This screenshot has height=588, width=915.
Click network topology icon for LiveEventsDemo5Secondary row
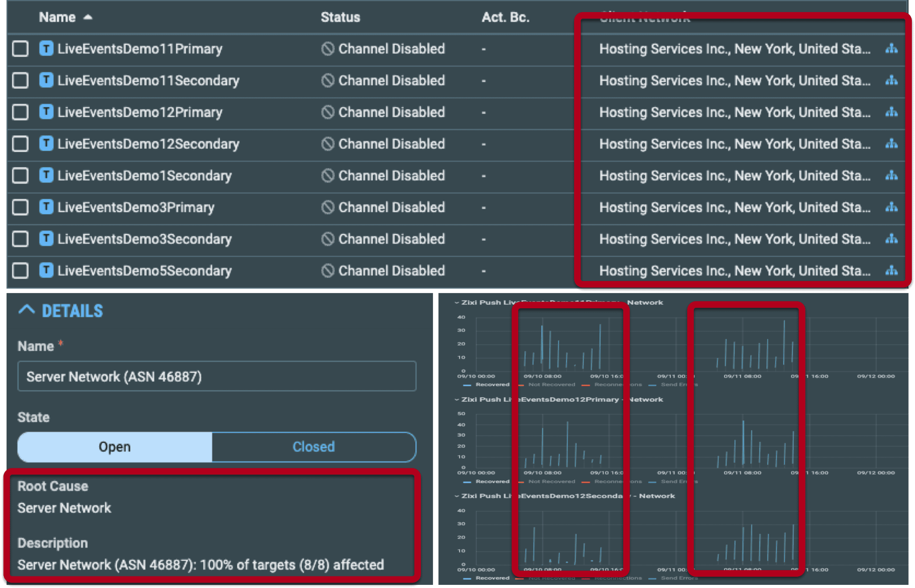(891, 271)
